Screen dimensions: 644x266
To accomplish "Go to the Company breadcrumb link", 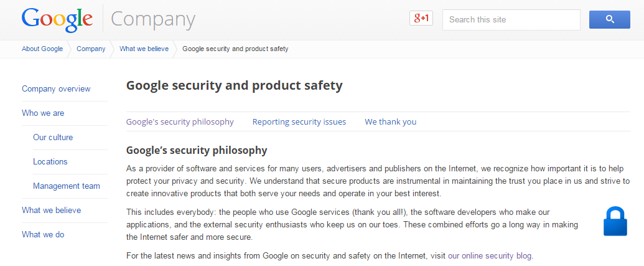I will tap(91, 49).
